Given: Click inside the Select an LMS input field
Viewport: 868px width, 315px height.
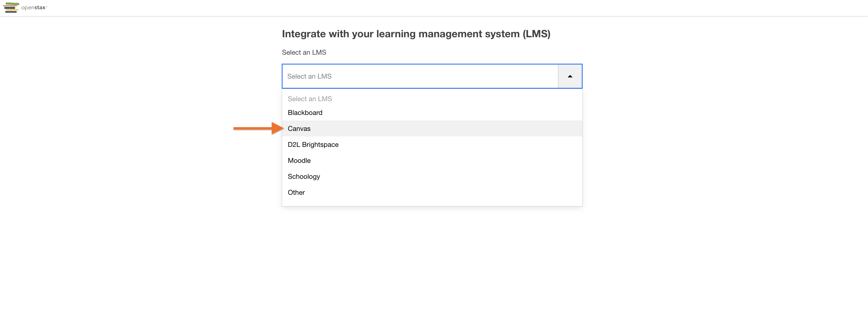Looking at the screenshot, I should click(404, 76).
